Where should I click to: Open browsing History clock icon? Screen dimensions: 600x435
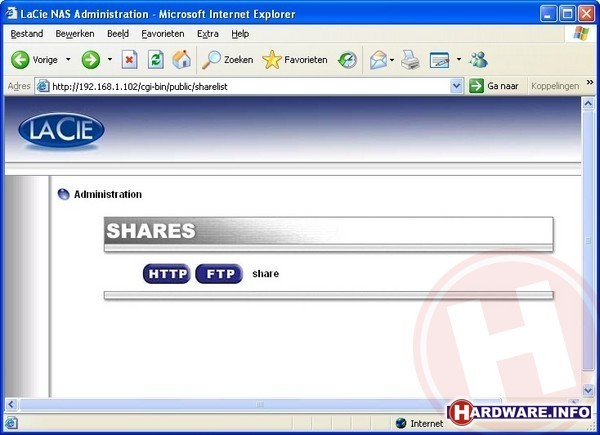click(x=347, y=60)
